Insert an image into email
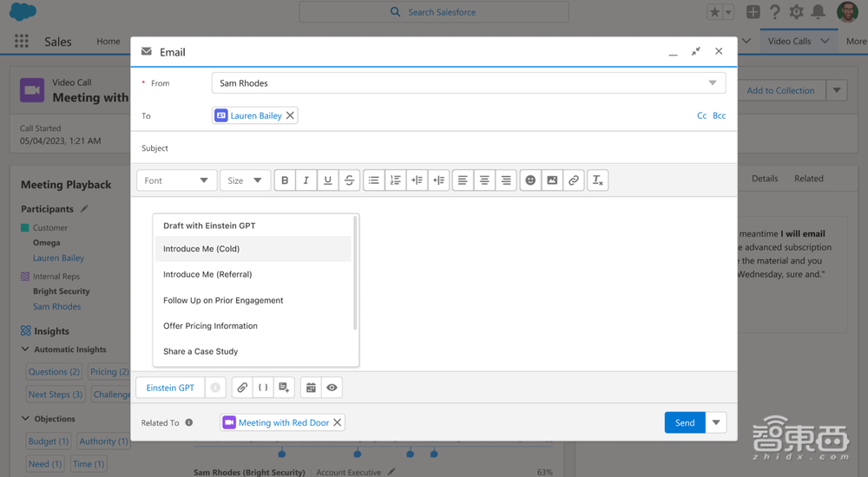The height and width of the screenshot is (477, 868). coord(552,180)
